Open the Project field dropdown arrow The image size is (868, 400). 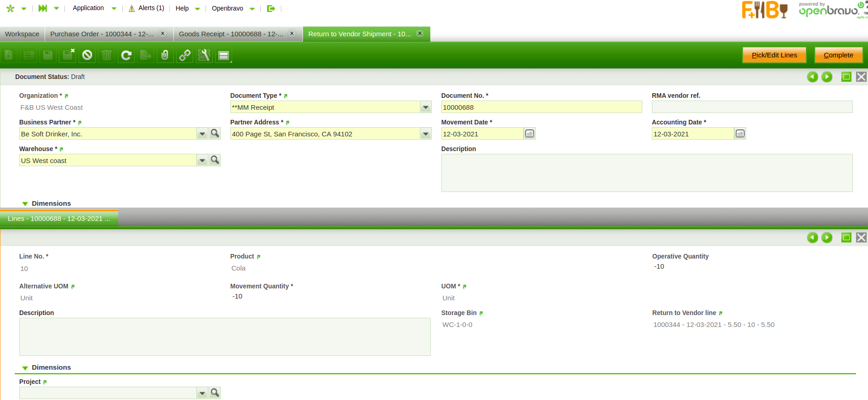[202, 393]
